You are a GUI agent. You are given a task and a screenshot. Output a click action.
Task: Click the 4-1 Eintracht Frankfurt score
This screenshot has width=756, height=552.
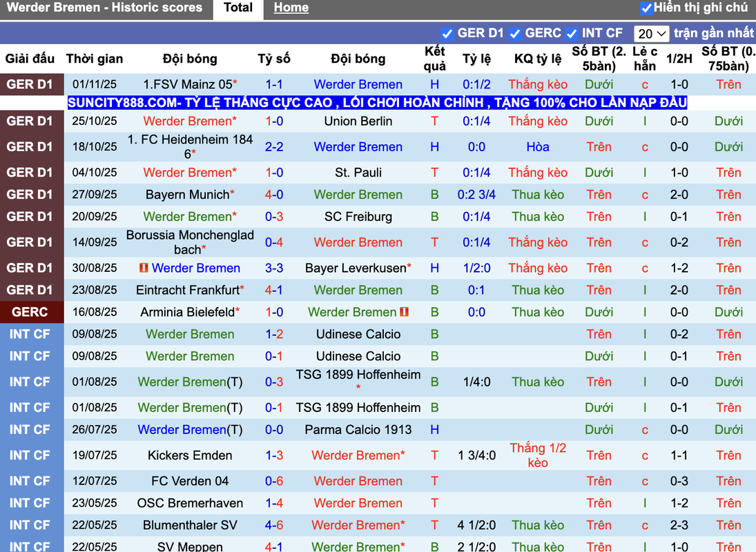pos(274,290)
